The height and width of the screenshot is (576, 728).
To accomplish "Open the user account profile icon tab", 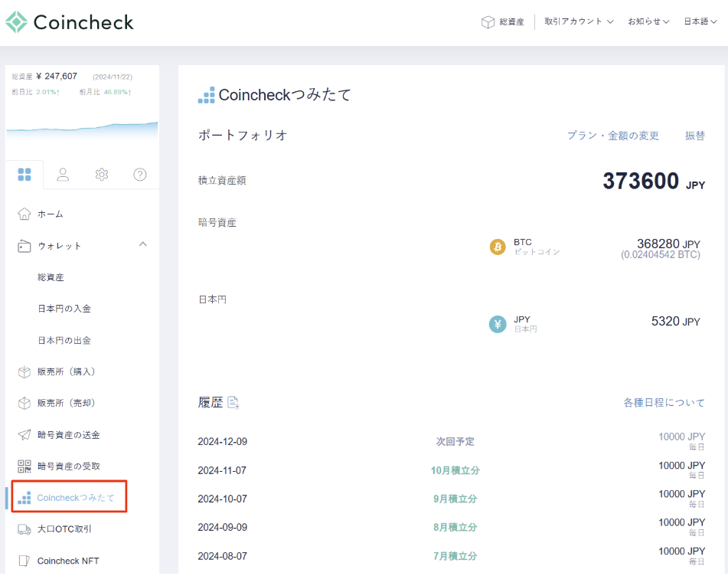I will (x=63, y=175).
